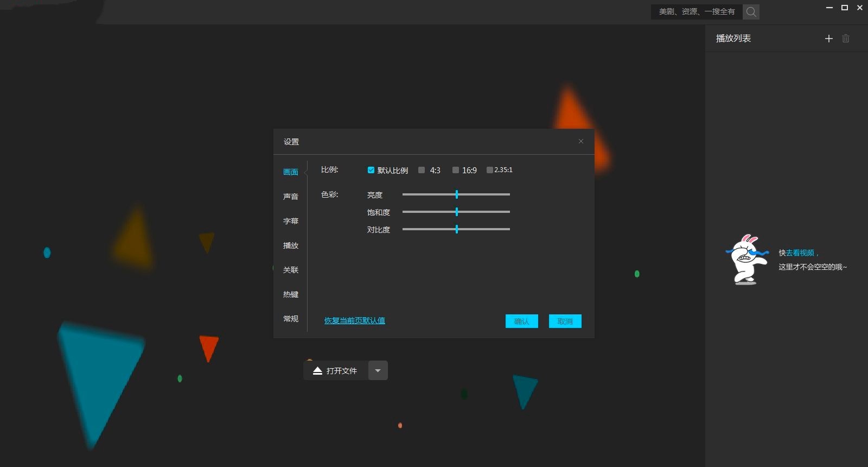Screen dimensions: 868x467
Task: Click the 恢复当前页默认值 link
Action: click(355, 320)
